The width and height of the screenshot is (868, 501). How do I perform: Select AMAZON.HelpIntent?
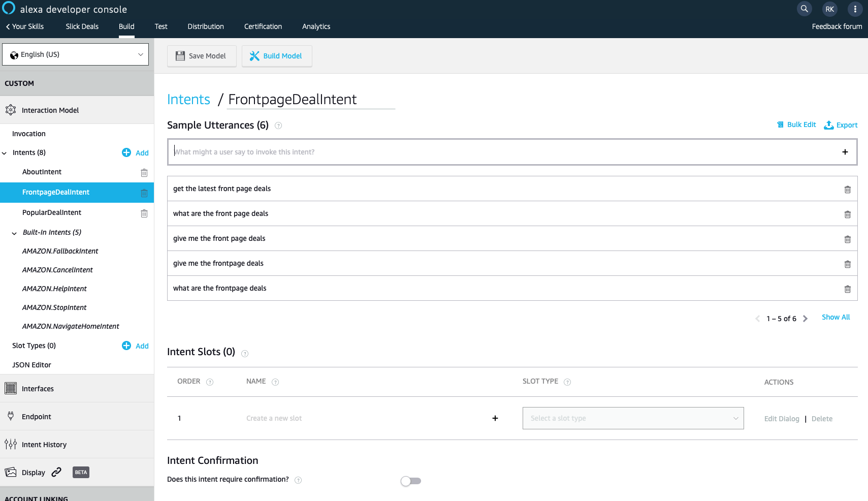coord(54,289)
